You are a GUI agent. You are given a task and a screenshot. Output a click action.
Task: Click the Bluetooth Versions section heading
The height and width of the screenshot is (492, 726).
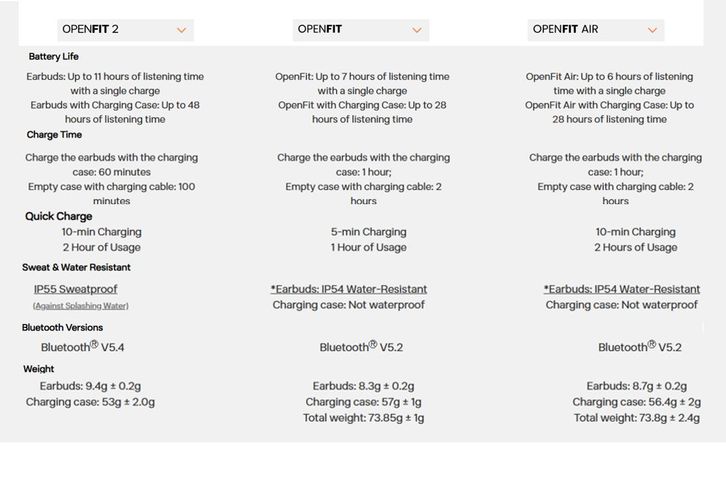62,327
